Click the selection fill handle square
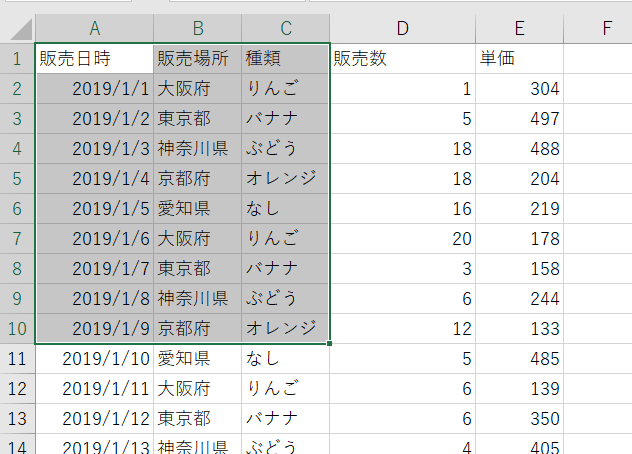Screen dimensions: 632x454 tap(330, 344)
